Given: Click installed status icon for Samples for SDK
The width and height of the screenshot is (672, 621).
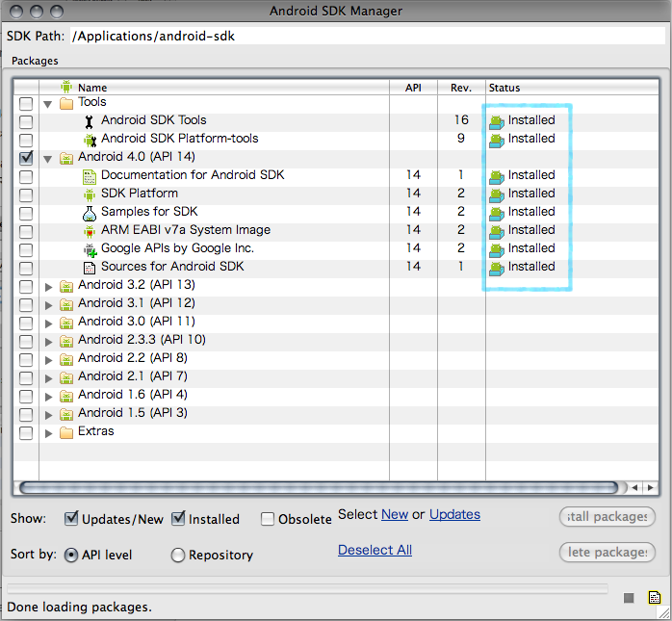Looking at the screenshot, I should [496, 214].
